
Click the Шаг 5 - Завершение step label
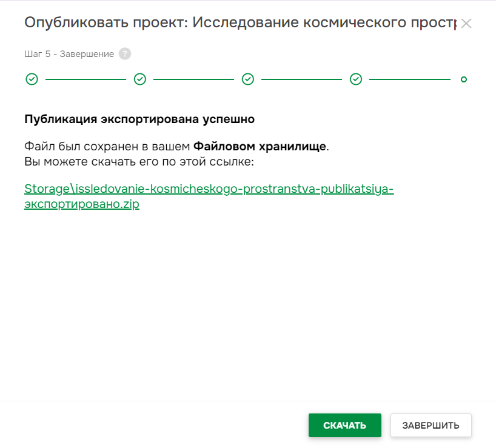click(x=69, y=54)
